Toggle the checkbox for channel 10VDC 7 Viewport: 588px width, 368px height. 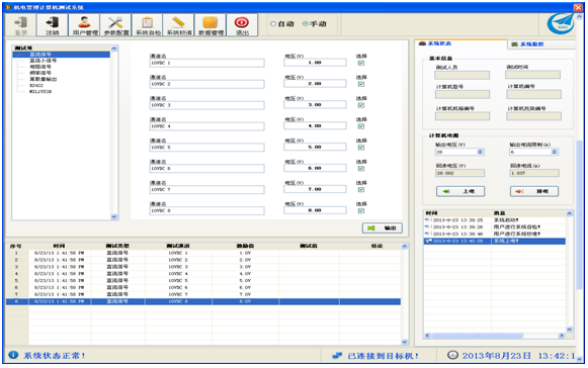tap(361, 189)
